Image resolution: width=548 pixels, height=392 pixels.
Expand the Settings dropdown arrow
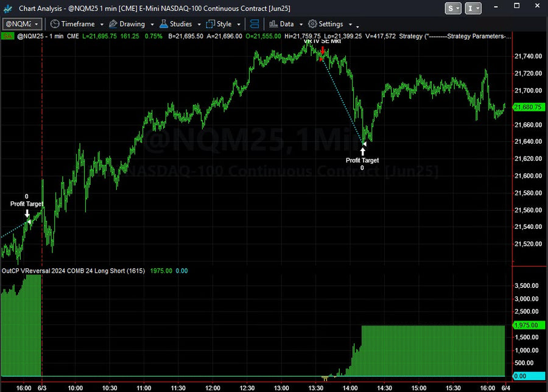350,24
